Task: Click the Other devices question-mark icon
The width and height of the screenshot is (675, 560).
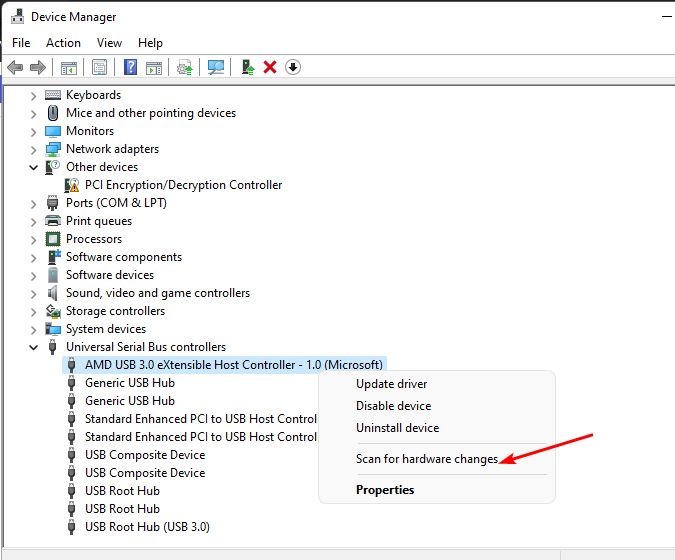Action: pos(53,167)
